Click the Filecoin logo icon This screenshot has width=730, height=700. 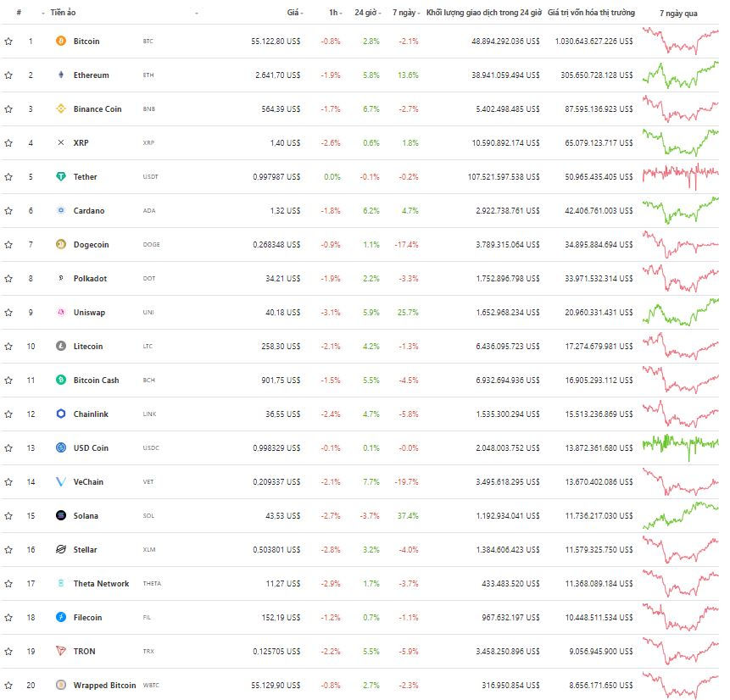(x=61, y=617)
